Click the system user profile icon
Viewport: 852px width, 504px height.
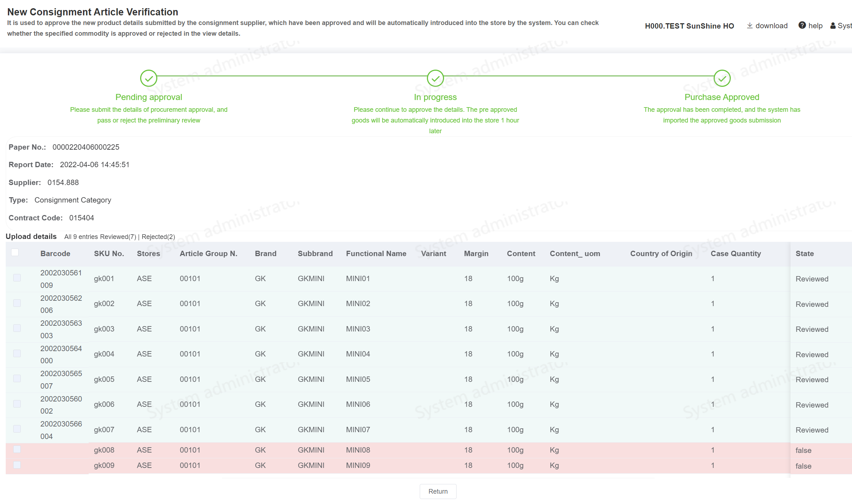click(833, 26)
